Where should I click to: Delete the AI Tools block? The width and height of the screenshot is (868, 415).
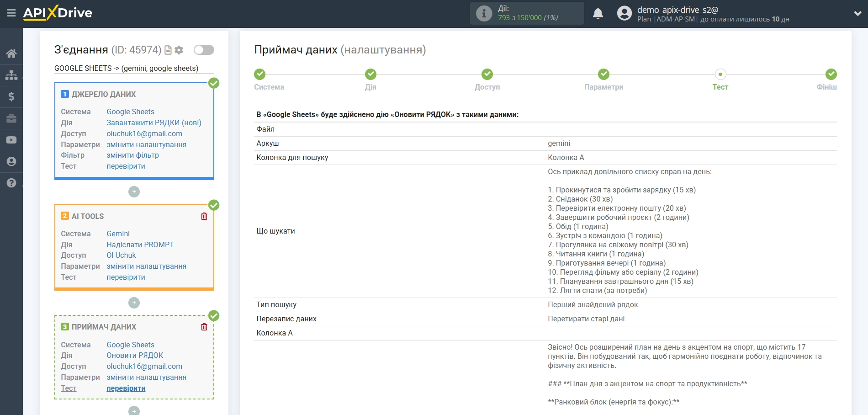click(x=204, y=216)
